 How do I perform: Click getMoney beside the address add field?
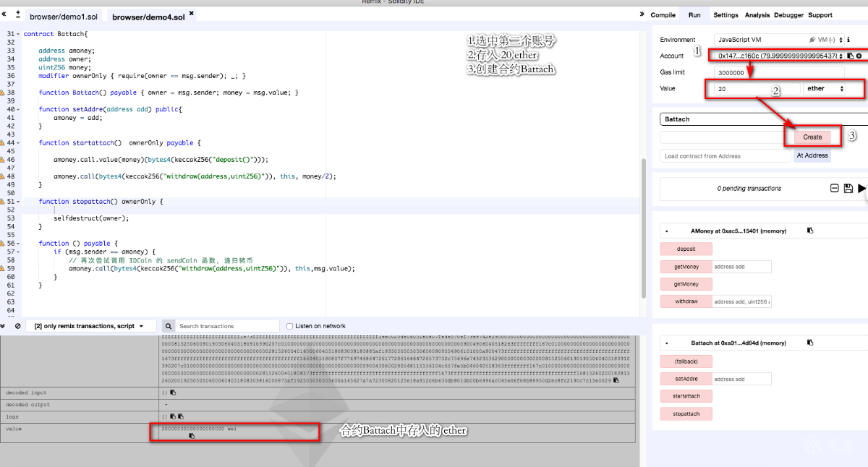click(x=686, y=266)
